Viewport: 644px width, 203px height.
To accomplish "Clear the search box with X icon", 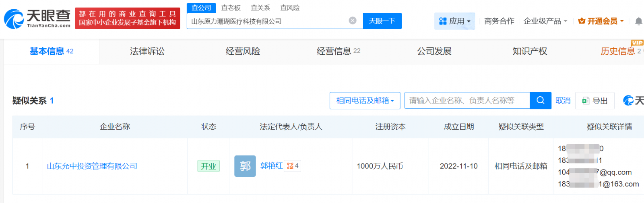I will coord(353,21).
